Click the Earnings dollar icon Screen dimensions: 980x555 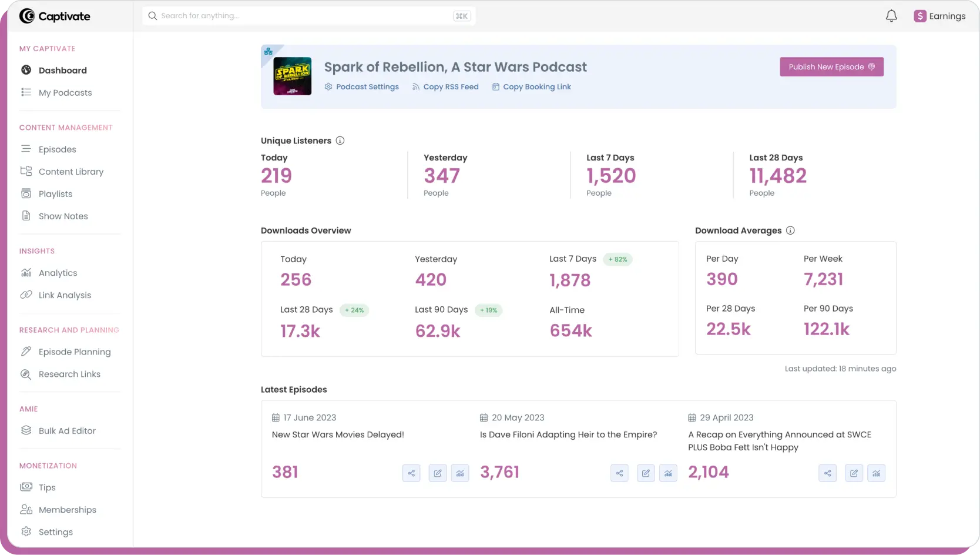[x=920, y=16]
